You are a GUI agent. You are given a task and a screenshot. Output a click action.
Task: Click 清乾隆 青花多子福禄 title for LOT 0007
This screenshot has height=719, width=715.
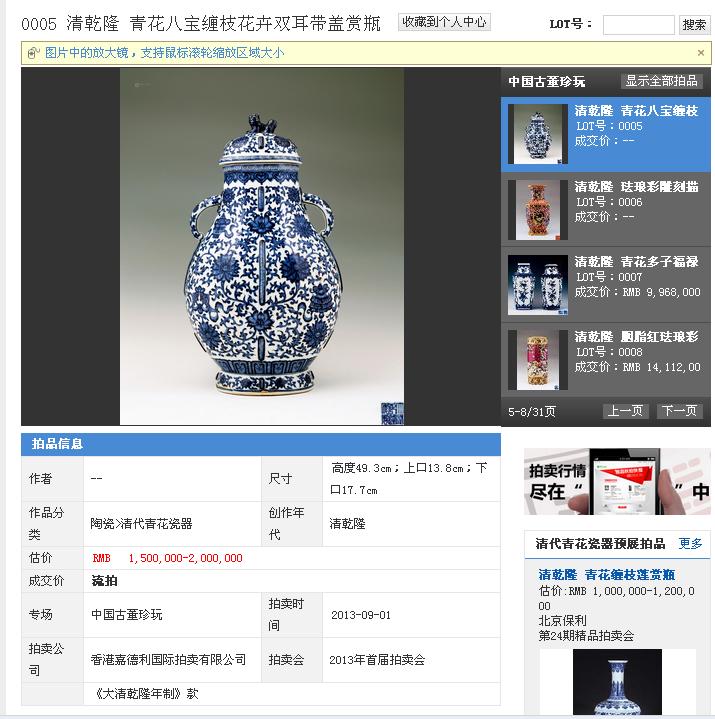[637, 262]
